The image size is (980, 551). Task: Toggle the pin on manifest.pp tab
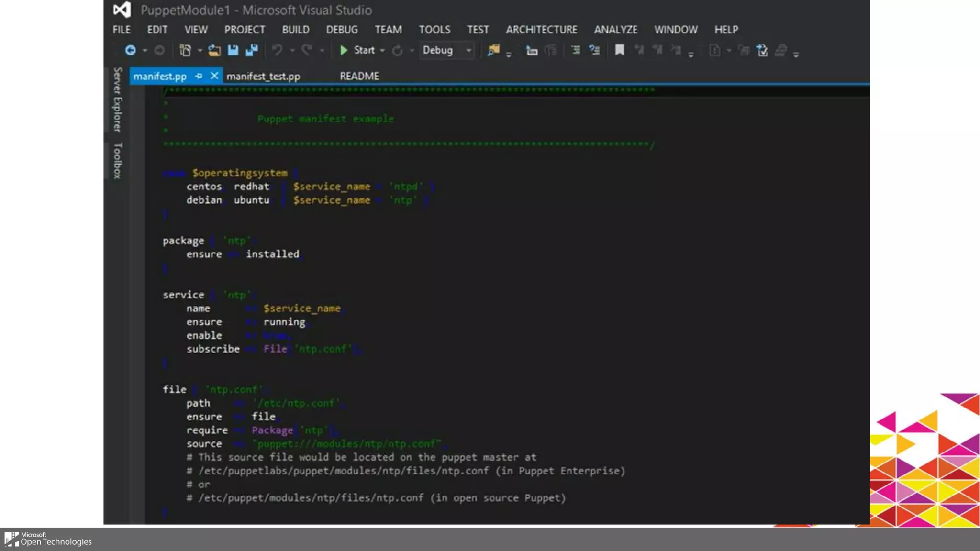click(199, 76)
